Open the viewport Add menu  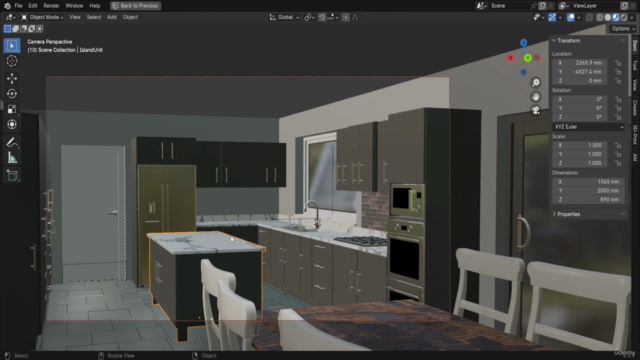112,17
